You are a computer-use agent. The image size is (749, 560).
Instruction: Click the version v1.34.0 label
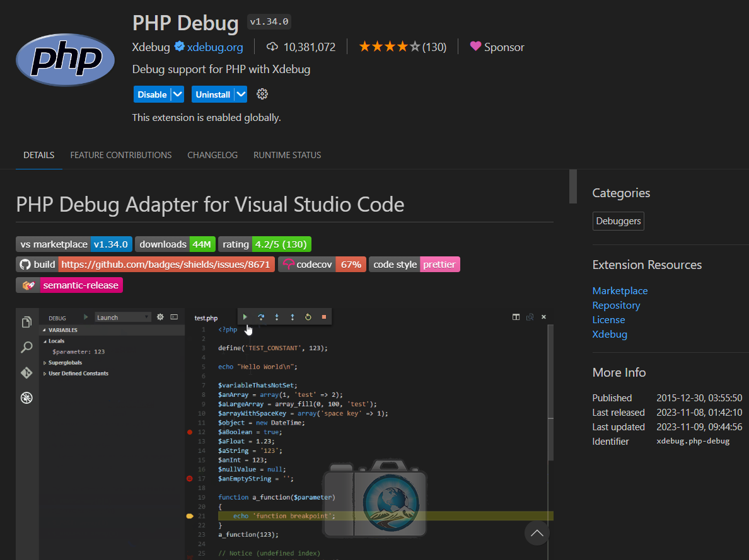click(x=269, y=21)
